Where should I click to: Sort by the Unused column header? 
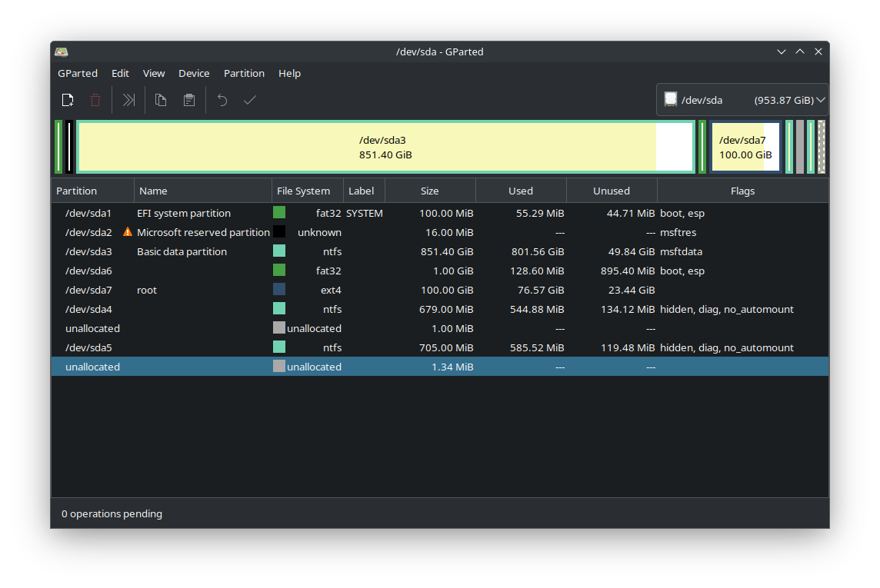click(x=612, y=191)
